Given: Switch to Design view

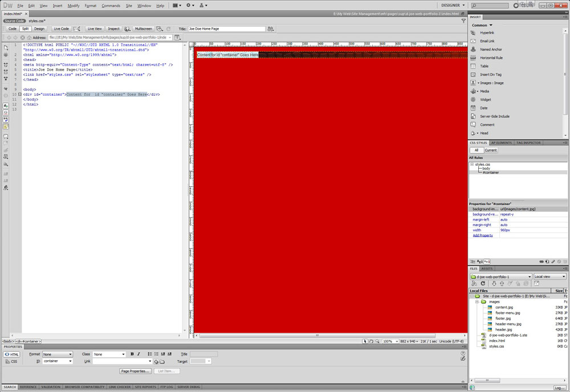Looking at the screenshot, I should [39, 28].
